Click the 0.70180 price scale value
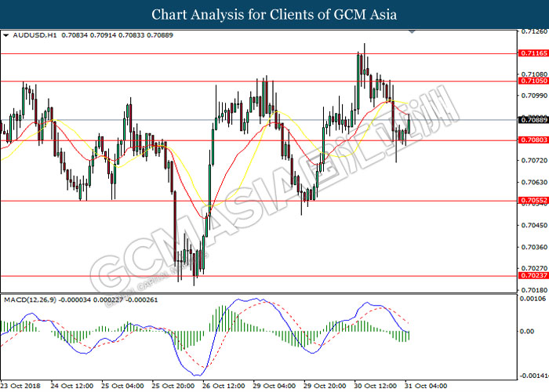The width and height of the screenshot is (549, 392). 534,290
